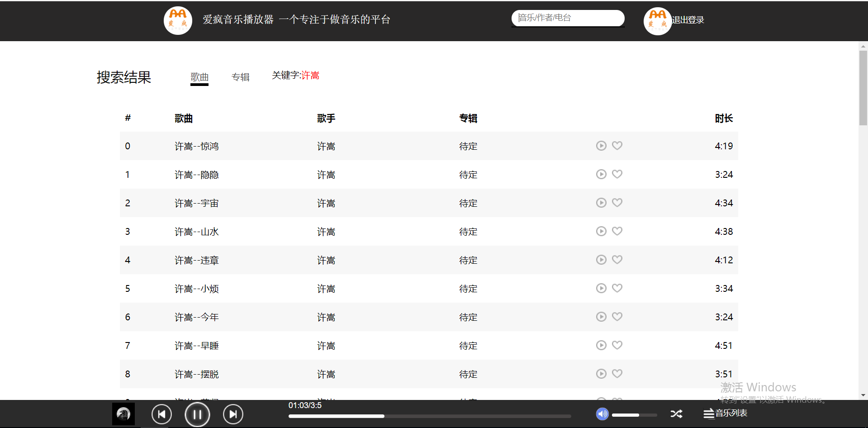Viewport: 868px width, 428px height.
Task: Click the playback time 01:03/3:5
Action: pos(305,405)
